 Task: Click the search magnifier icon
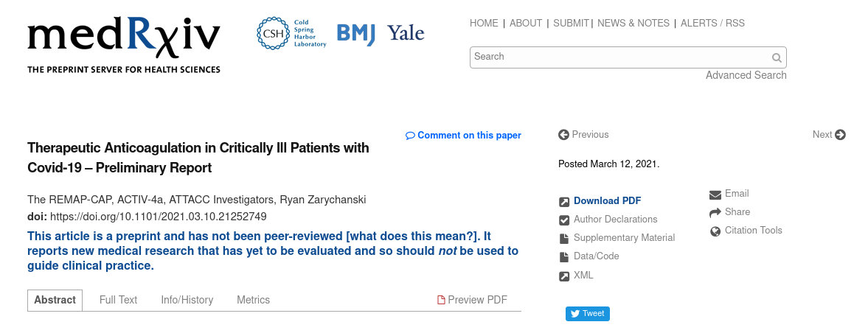point(777,57)
